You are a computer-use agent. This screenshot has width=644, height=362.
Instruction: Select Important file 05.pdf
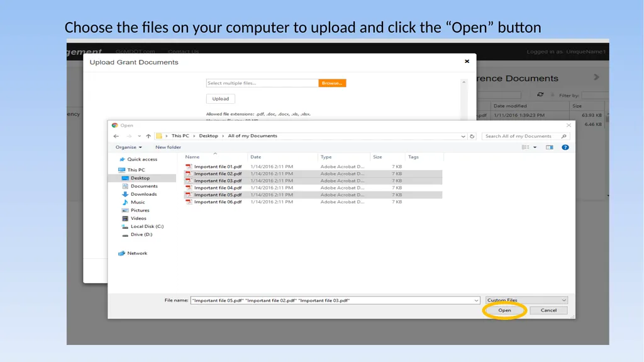pos(313,195)
